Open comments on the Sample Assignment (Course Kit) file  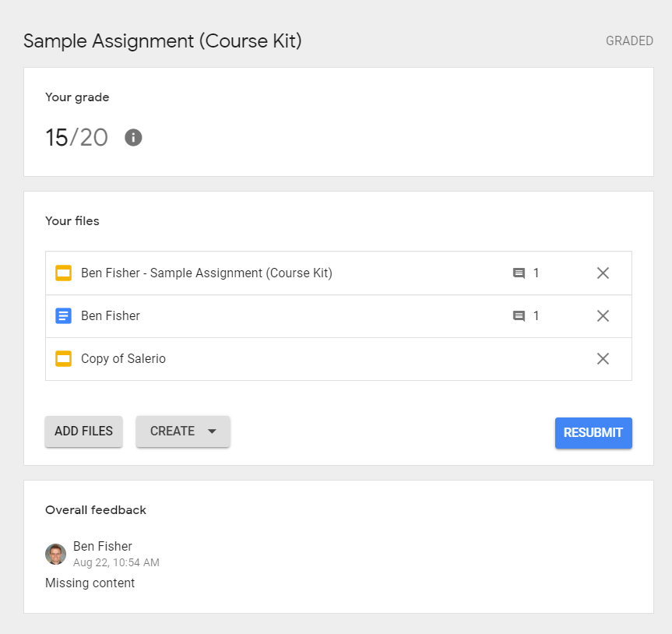click(x=519, y=273)
